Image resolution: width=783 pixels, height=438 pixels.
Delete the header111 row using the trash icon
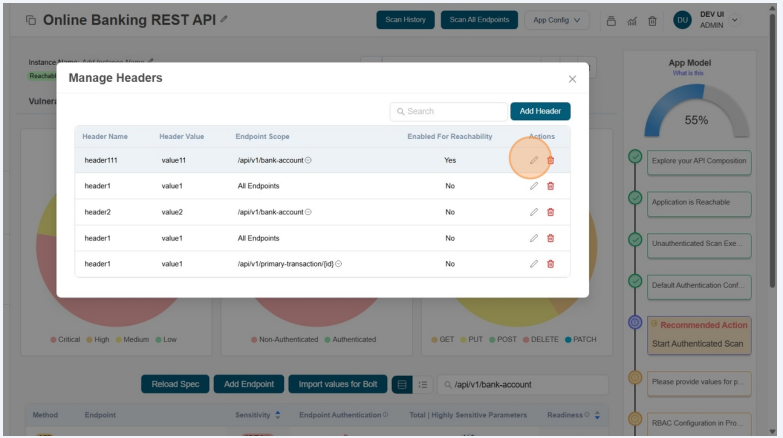(550, 160)
